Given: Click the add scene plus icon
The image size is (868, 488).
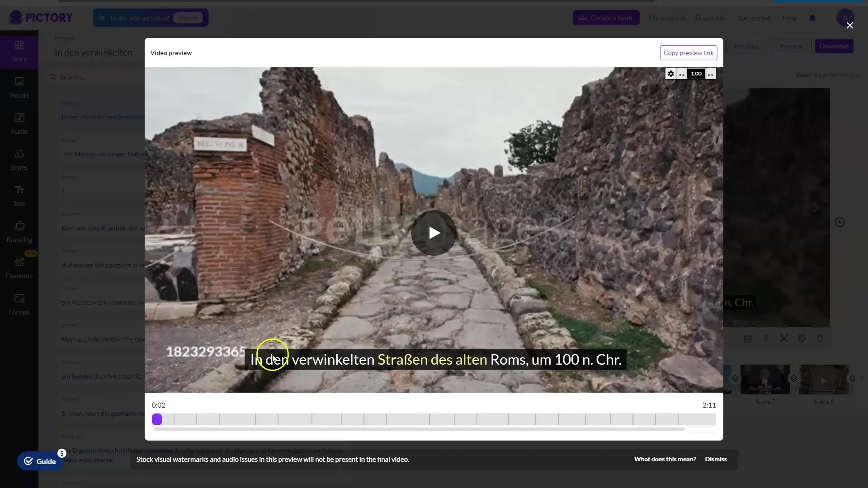Looking at the screenshot, I should pos(840,222).
